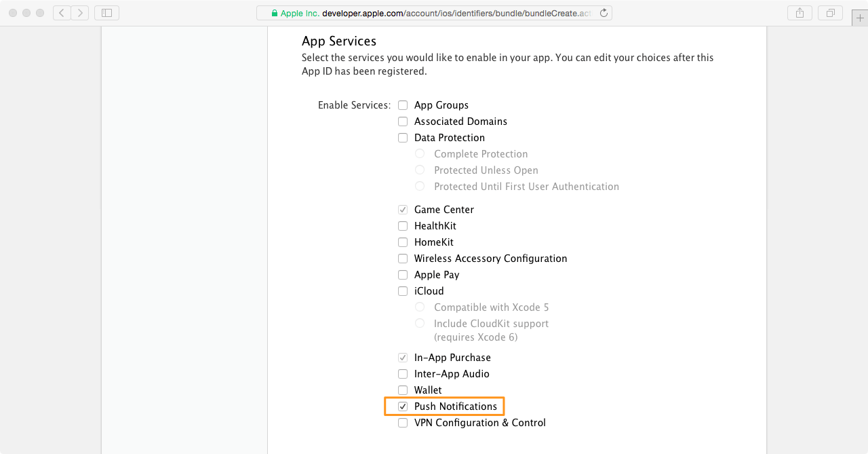868x454 pixels.
Task: Enable the Inter-App Audio checkbox
Action: 403,374
